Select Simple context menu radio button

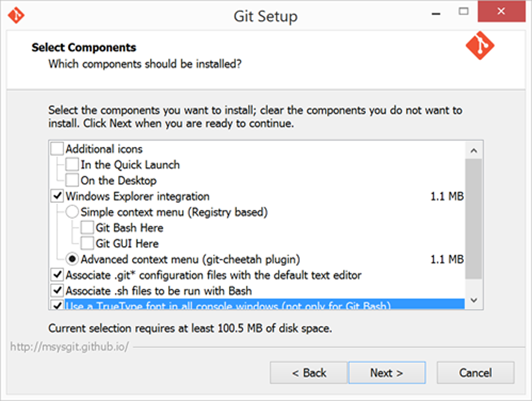(x=72, y=212)
